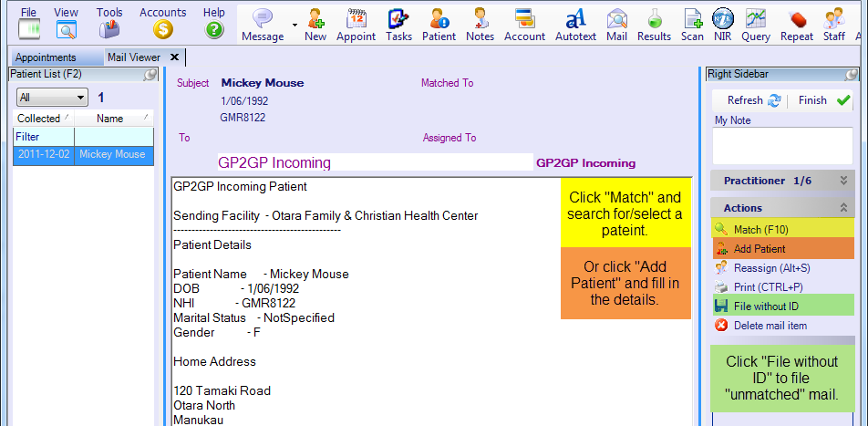
Task: Open the Message dropdown arrow
Action: [294, 25]
